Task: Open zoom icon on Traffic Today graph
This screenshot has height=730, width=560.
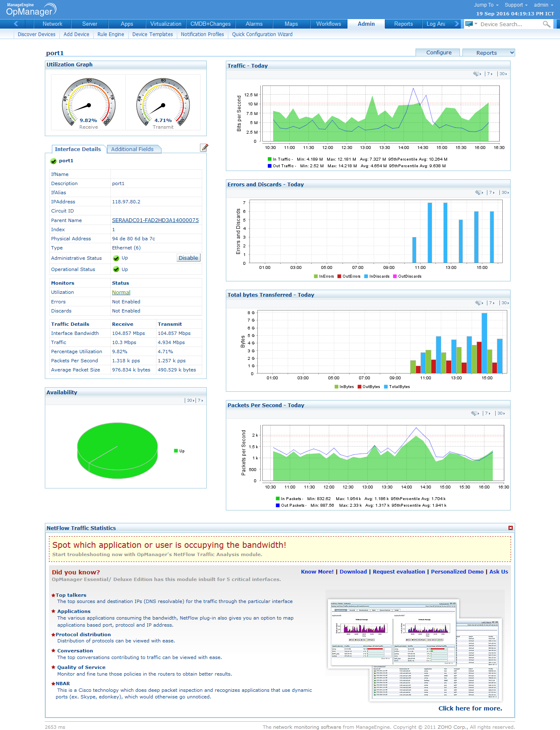Action: coord(477,74)
